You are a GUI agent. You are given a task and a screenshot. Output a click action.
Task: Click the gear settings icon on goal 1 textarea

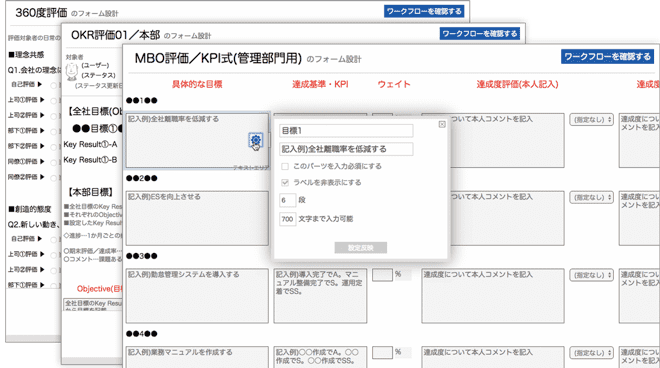pyautogui.click(x=255, y=140)
